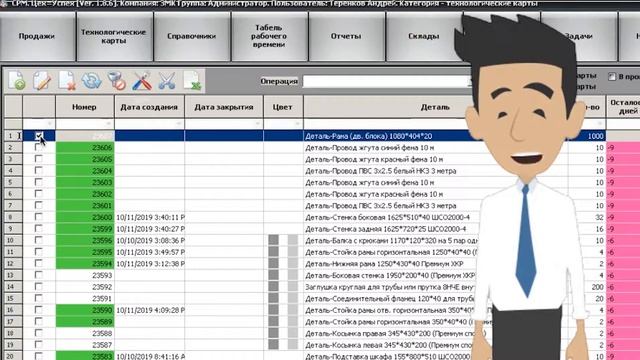Tick the checkbox for card 23596
This screenshot has width=640, height=360.
click(39, 240)
